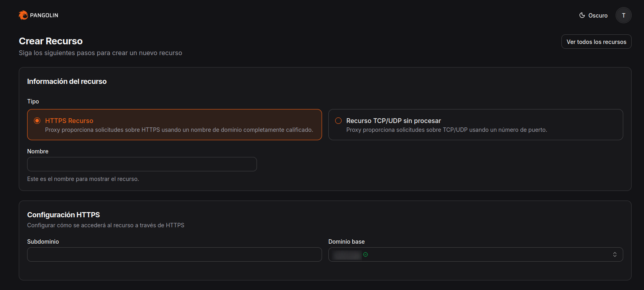Click the HTTPS proxy description text
Screen dimensions: 644x290
(x=179, y=130)
